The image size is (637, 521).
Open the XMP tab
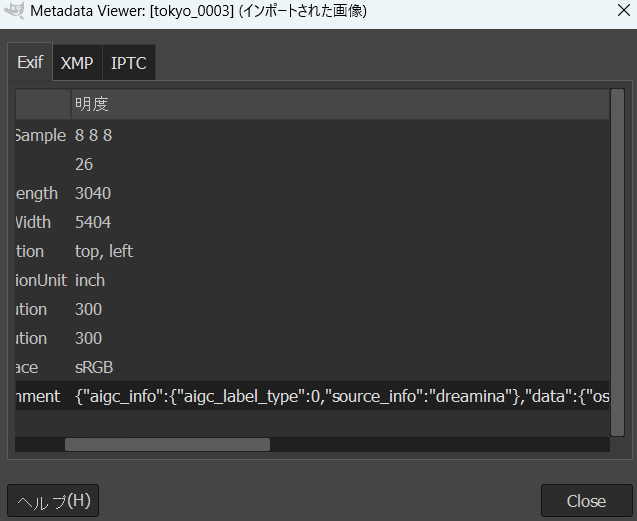pos(77,63)
